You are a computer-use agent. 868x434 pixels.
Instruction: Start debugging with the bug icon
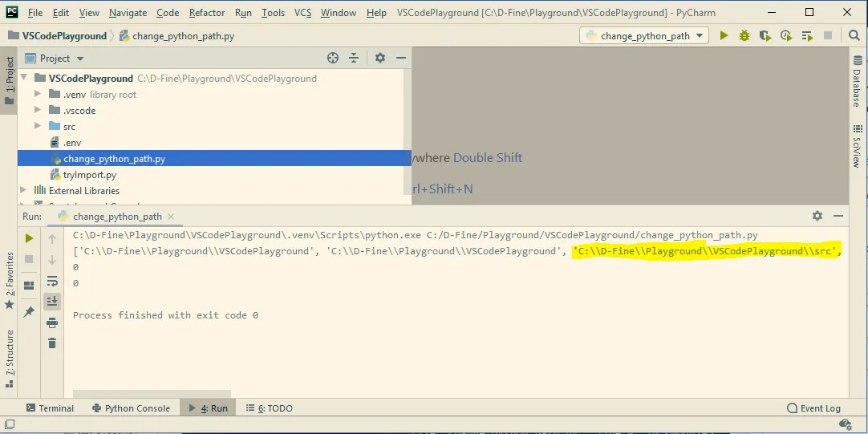click(x=744, y=36)
